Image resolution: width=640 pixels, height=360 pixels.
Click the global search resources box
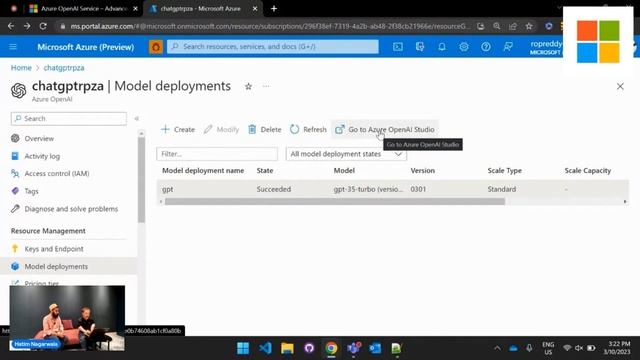click(x=273, y=47)
